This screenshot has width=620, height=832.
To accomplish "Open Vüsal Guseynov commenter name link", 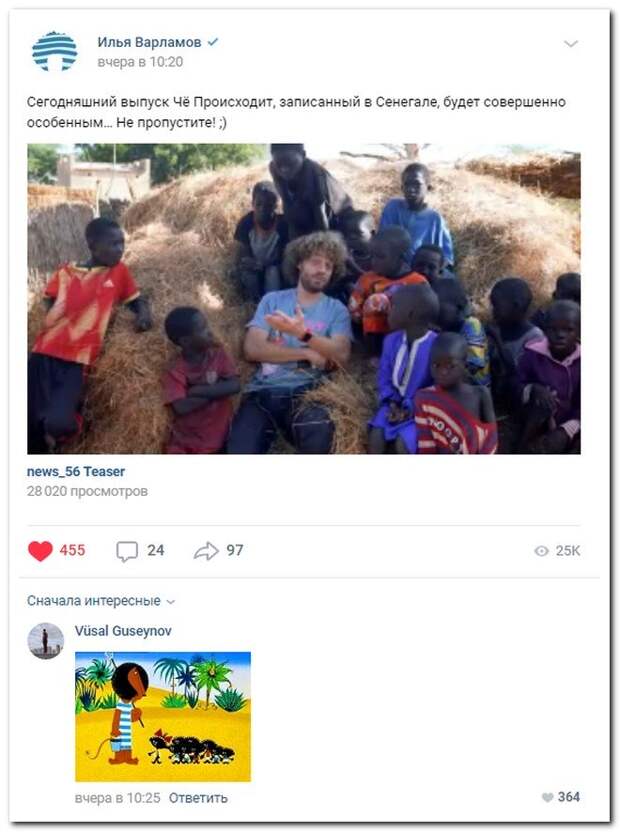I will (123, 630).
